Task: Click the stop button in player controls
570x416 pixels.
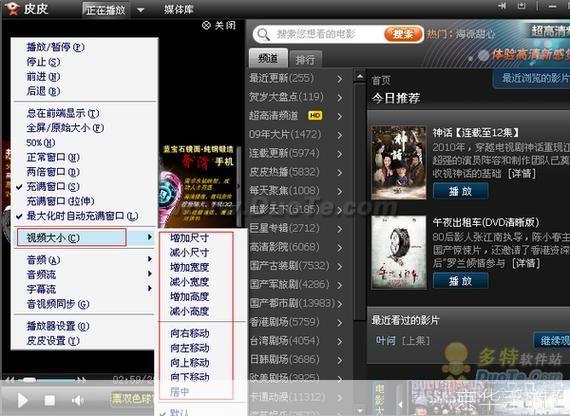Action: coord(49,401)
